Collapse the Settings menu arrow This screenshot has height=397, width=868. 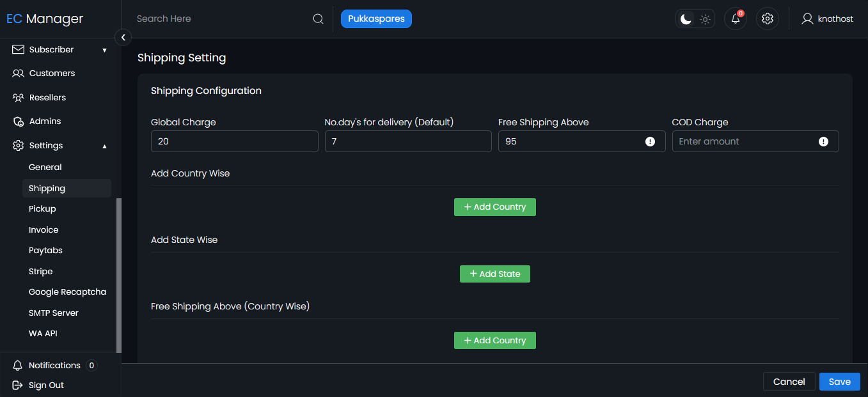(x=104, y=146)
